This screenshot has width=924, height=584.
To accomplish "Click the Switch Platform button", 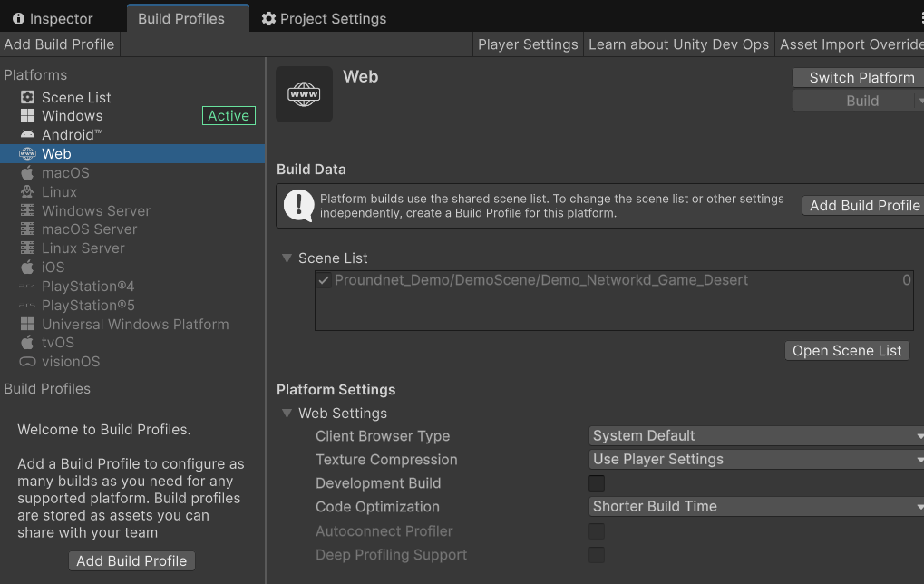I will pos(859,78).
